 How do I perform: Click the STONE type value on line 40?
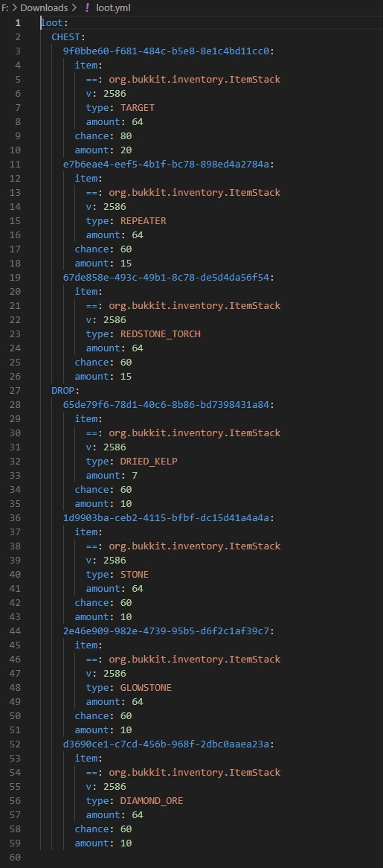[x=135, y=574]
